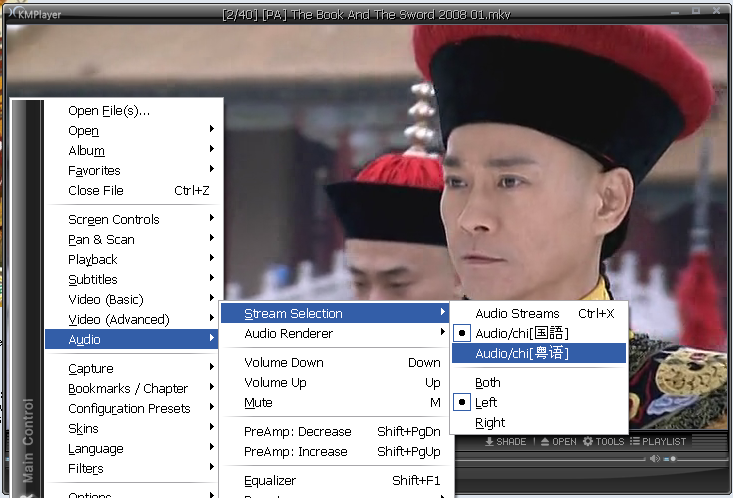
Task: Open Configuration Presets submenu
Action: 132,409
